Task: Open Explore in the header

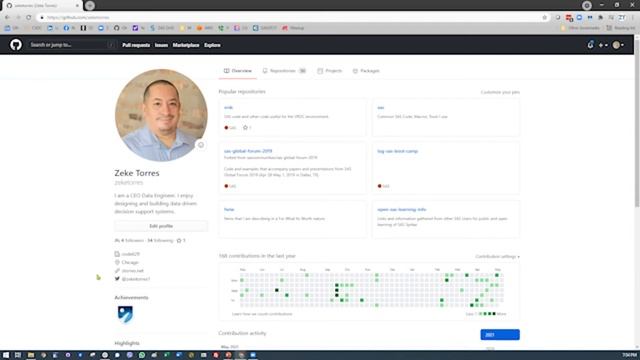Action: (212, 45)
